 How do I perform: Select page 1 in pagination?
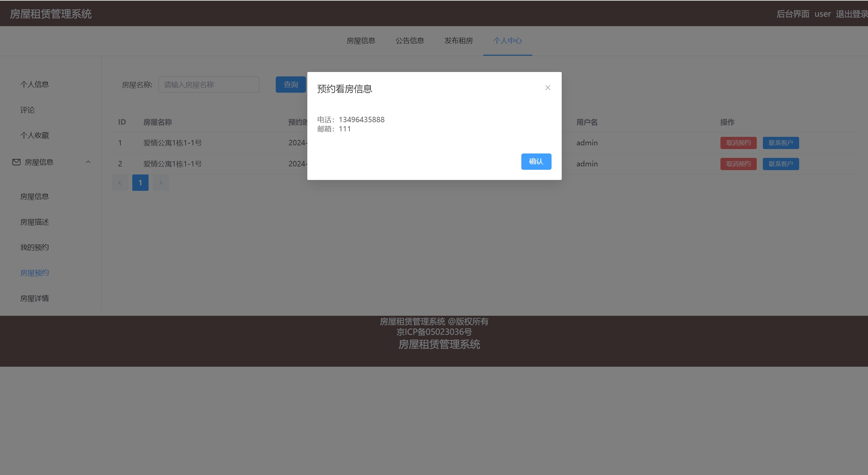[140, 183]
